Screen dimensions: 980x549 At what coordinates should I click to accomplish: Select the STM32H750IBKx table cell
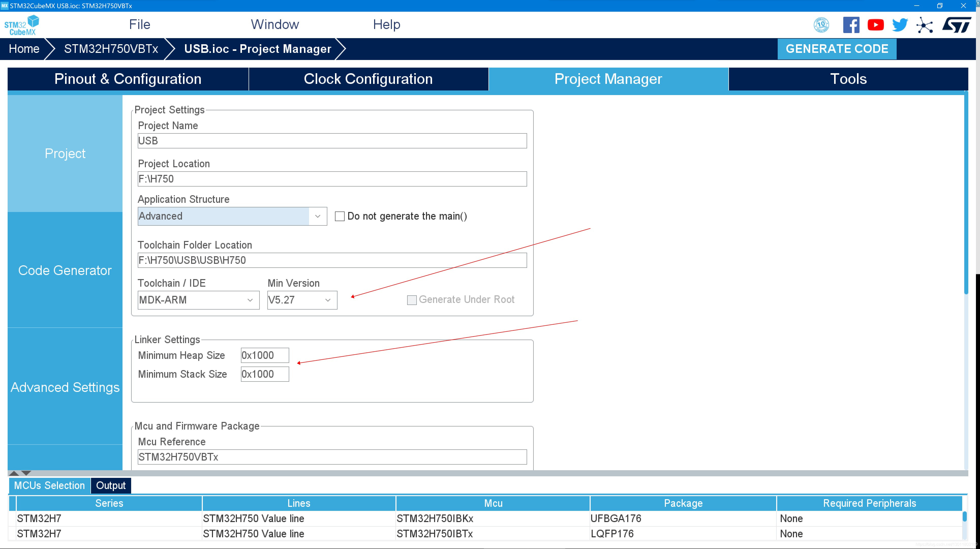493,518
